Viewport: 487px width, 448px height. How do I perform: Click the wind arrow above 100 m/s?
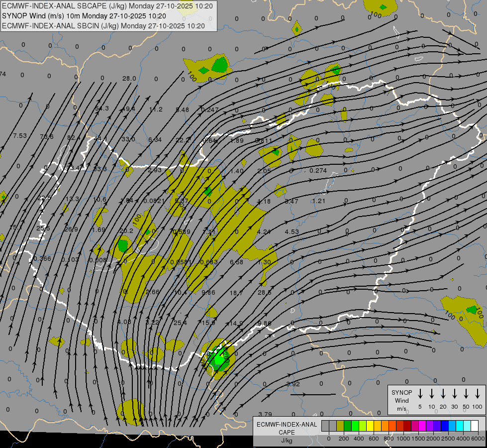pos(478,393)
